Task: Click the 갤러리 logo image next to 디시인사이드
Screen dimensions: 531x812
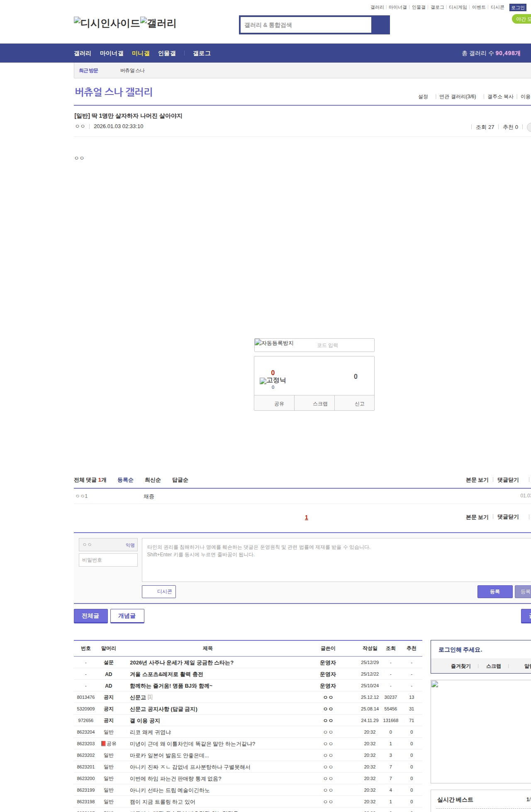Action: pyautogui.click(x=158, y=23)
